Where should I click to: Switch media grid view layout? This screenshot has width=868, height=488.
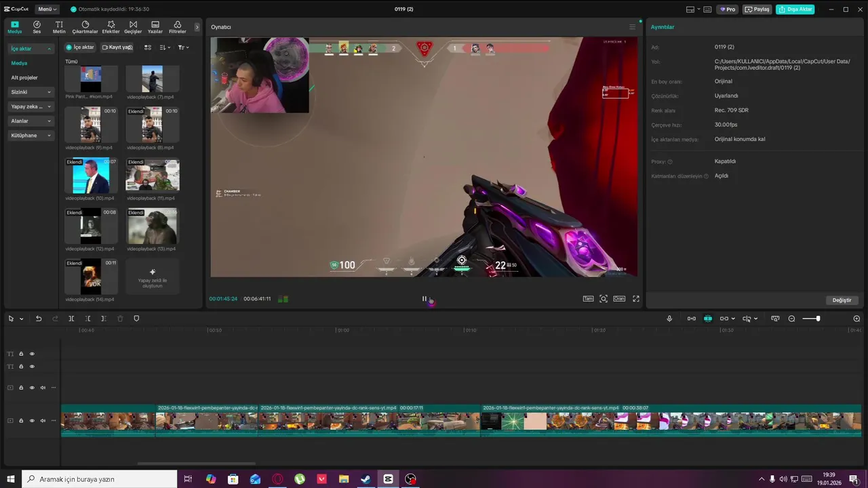click(x=148, y=47)
